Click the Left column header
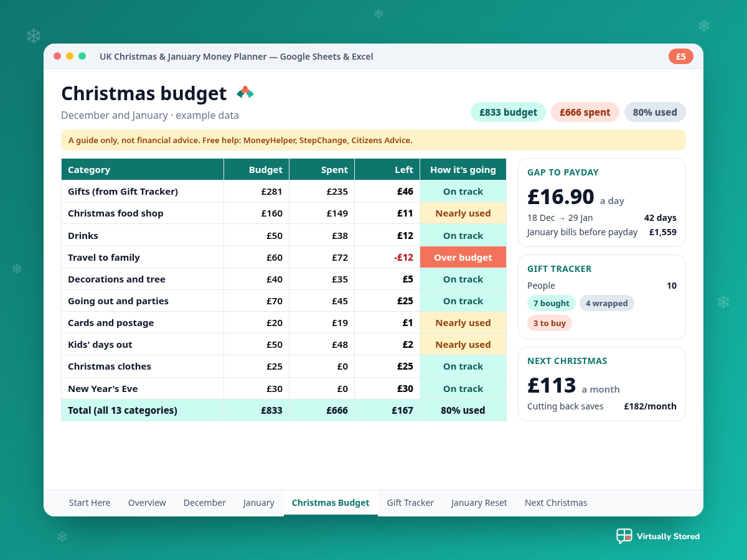 [387, 169]
